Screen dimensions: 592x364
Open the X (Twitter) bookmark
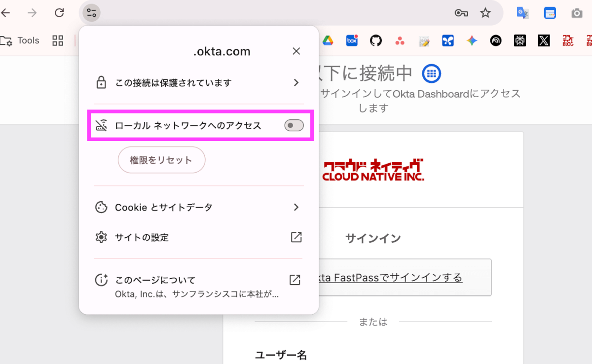tap(544, 40)
